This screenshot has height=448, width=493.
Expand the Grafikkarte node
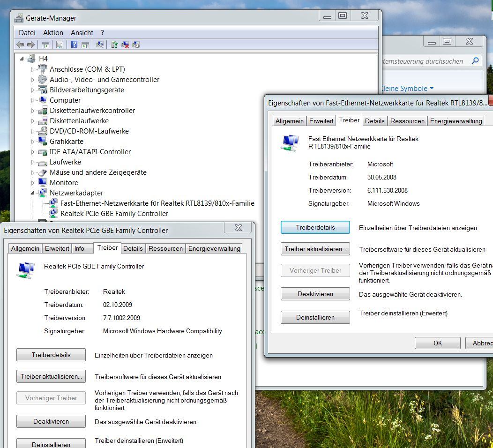[x=32, y=142]
